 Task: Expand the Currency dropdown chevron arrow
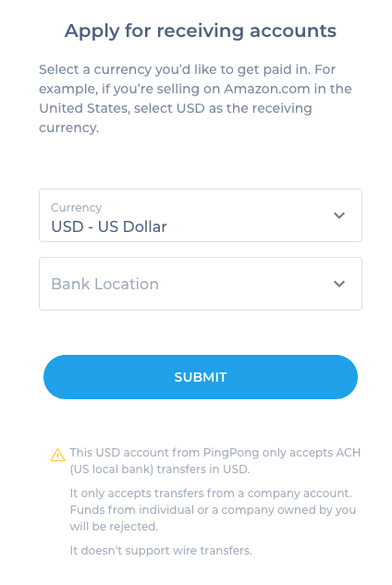click(x=339, y=215)
